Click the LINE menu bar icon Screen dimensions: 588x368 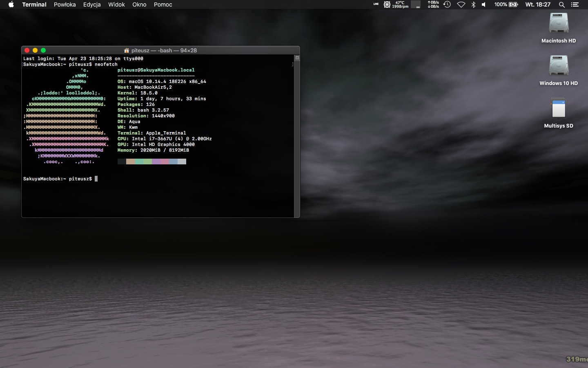376,4
